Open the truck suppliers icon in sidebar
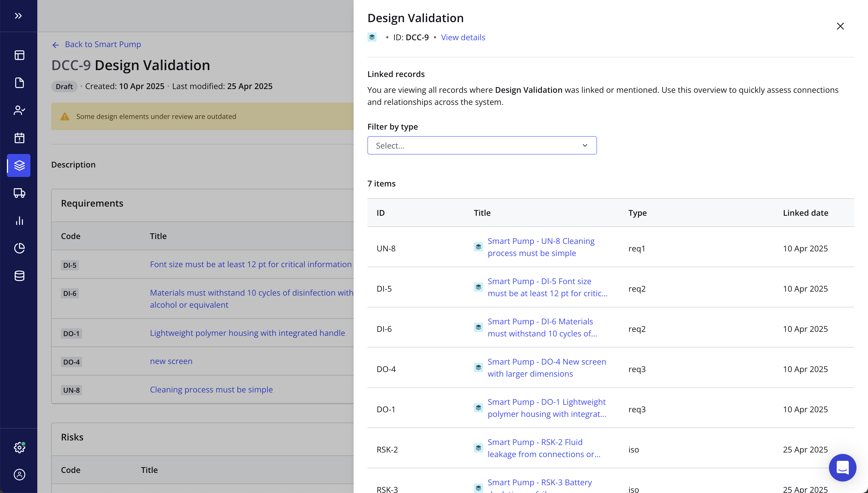The width and height of the screenshot is (868, 493). (x=19, y=193)
